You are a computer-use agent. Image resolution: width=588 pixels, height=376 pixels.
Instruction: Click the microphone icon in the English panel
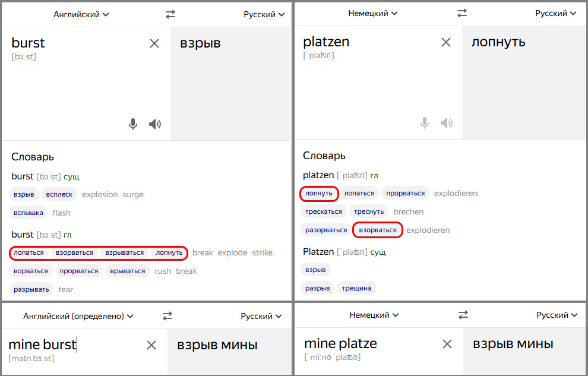tap(132, 124)
